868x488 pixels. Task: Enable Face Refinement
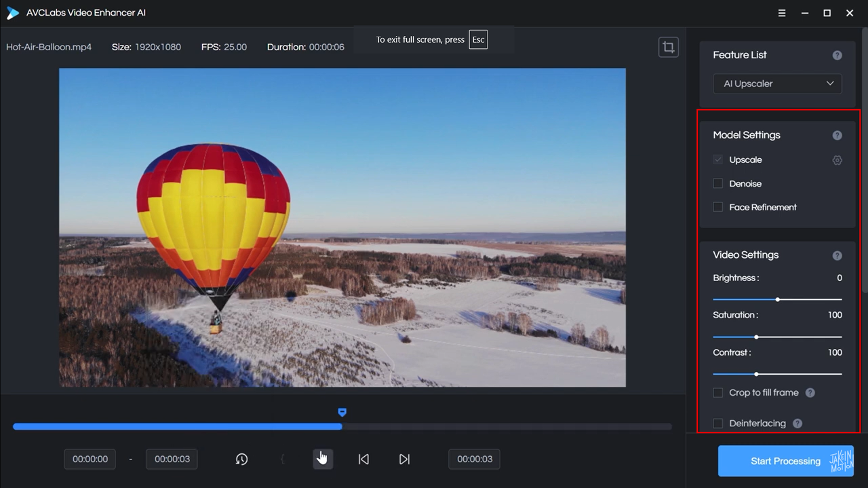[717, 207]
